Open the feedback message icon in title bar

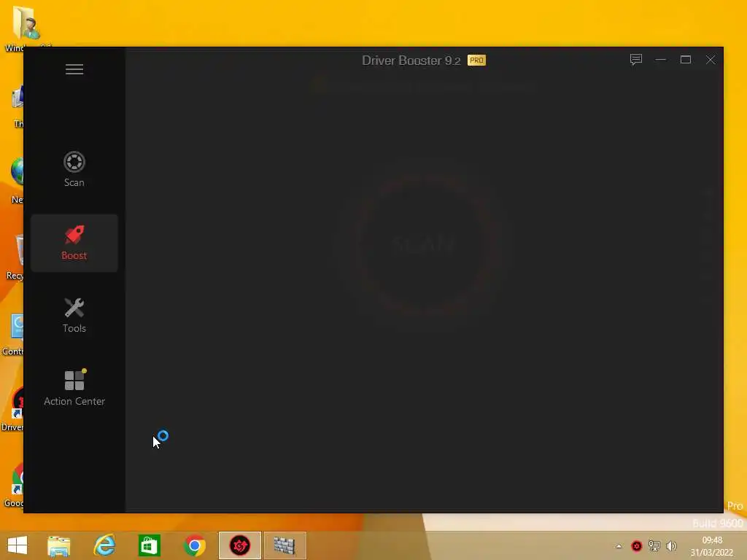(636, 60)
